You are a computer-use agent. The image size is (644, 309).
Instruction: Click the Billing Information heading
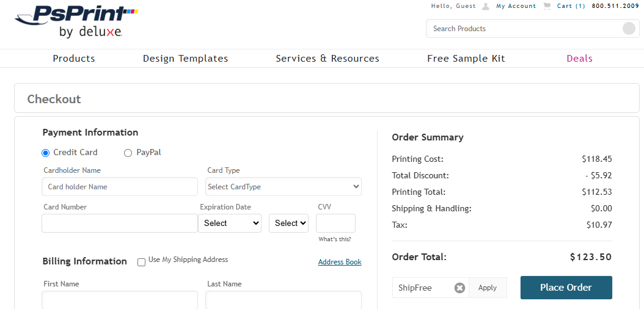[84, 261]
